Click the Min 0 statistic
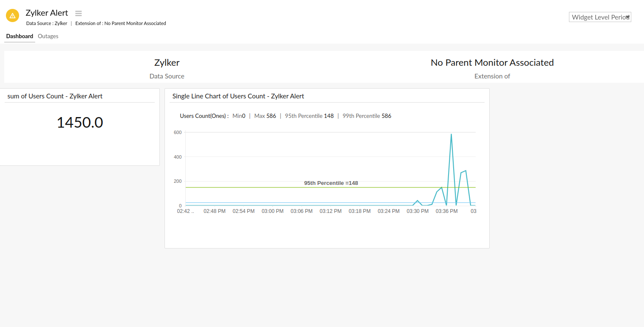644x327 pixels. click(238, 115)
